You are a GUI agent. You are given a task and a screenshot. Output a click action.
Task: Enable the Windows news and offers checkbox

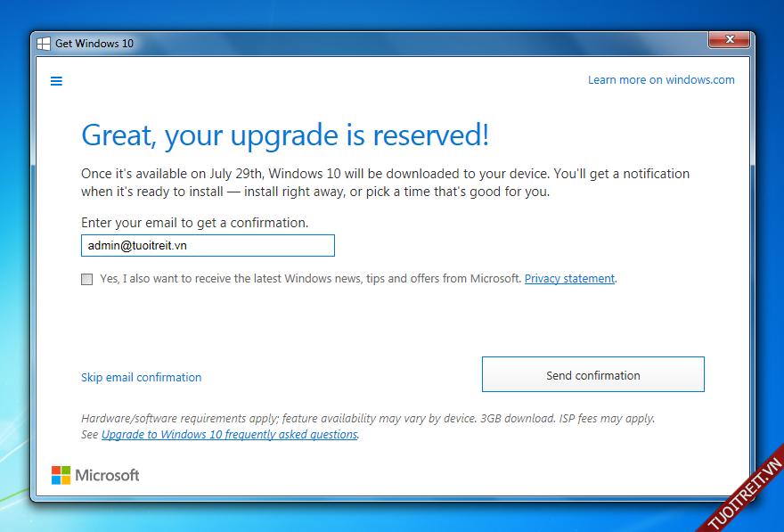(x=86, y=279)
